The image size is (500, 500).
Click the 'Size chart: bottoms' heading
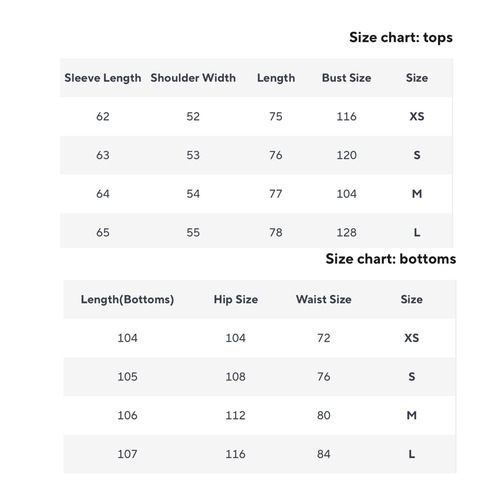pyautogui.click(x=391, y=259)
